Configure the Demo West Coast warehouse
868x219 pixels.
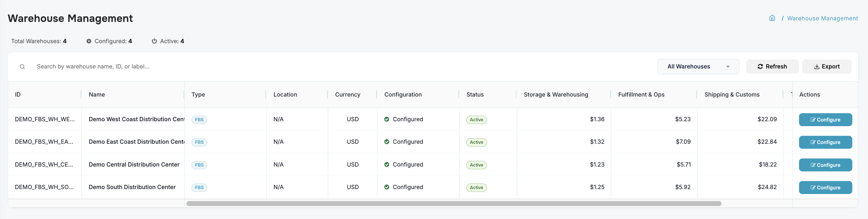pyautogui.click(x=825, y=120)
